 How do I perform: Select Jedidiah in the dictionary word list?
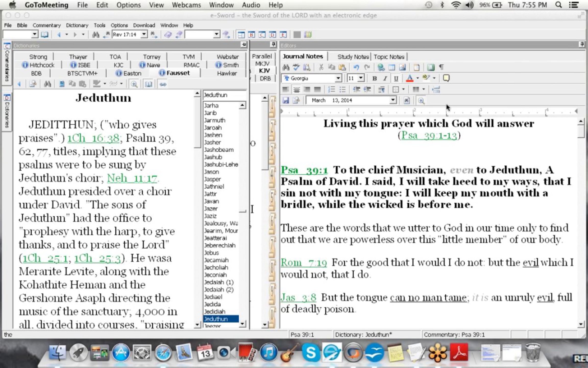(x=215, y=312)
